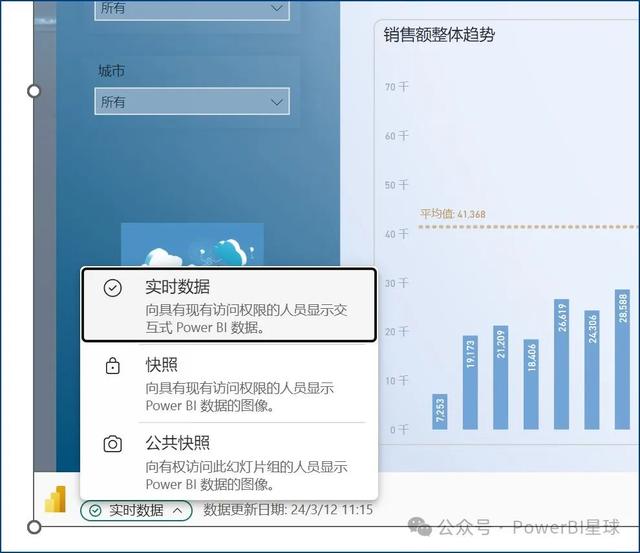640x553 pixels.
Task: Click the bar labeled 28,588
Action: (622, 359)
